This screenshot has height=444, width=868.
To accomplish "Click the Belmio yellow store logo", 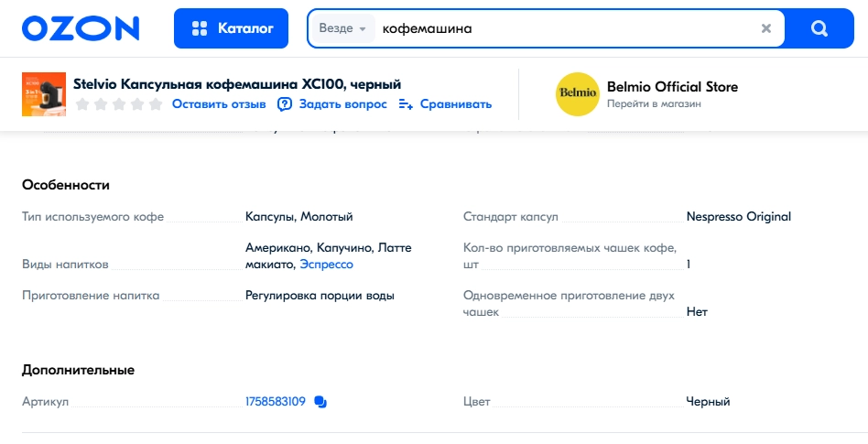I will (578, 94).
